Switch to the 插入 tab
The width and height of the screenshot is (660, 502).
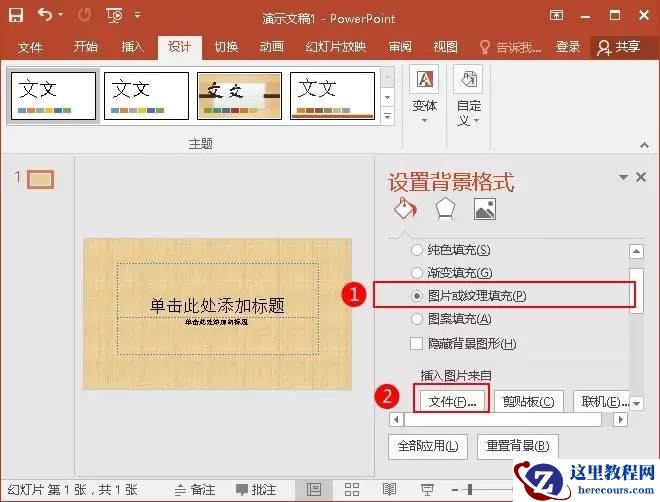click(x=133, y=46)
